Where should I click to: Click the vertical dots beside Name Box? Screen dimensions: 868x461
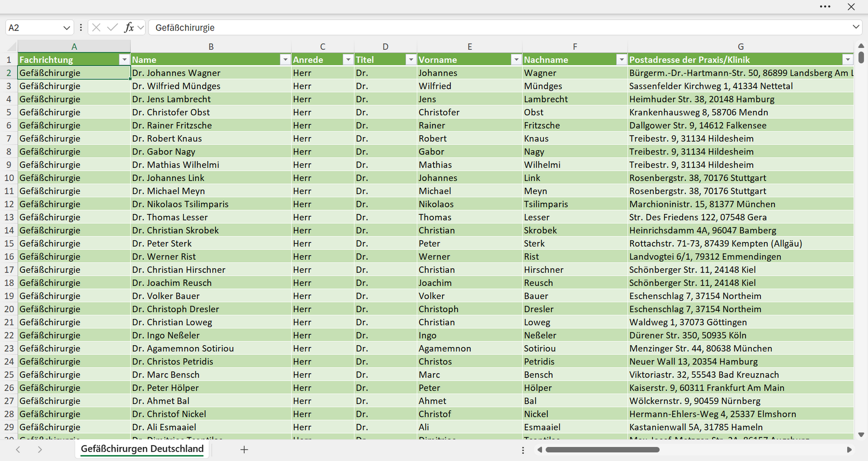pos(81,28)
